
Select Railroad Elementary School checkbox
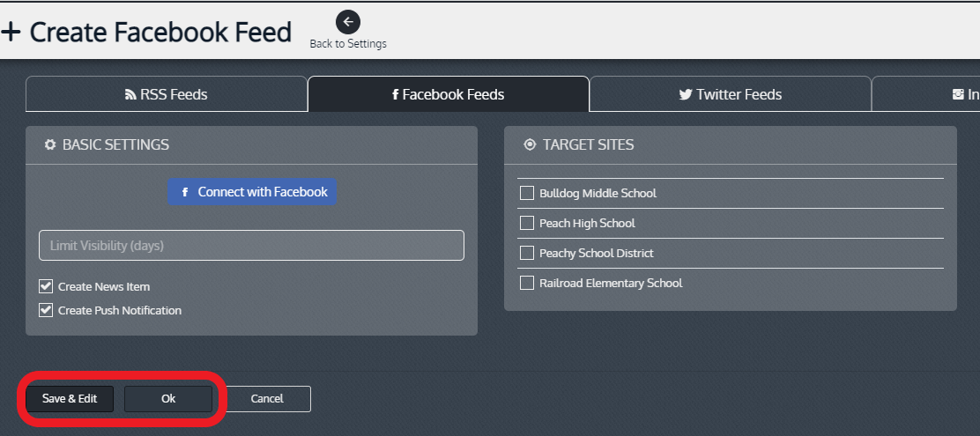click(527, 283)
